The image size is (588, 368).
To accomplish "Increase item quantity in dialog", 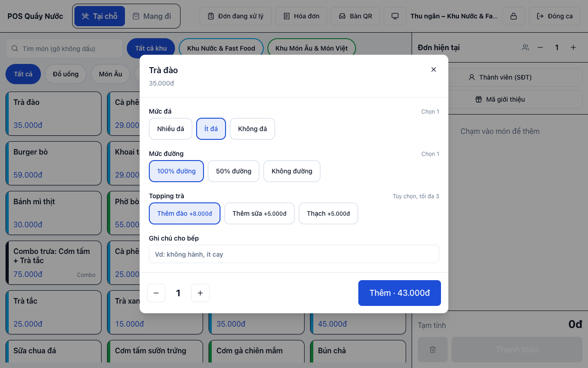I will (200, 293).
